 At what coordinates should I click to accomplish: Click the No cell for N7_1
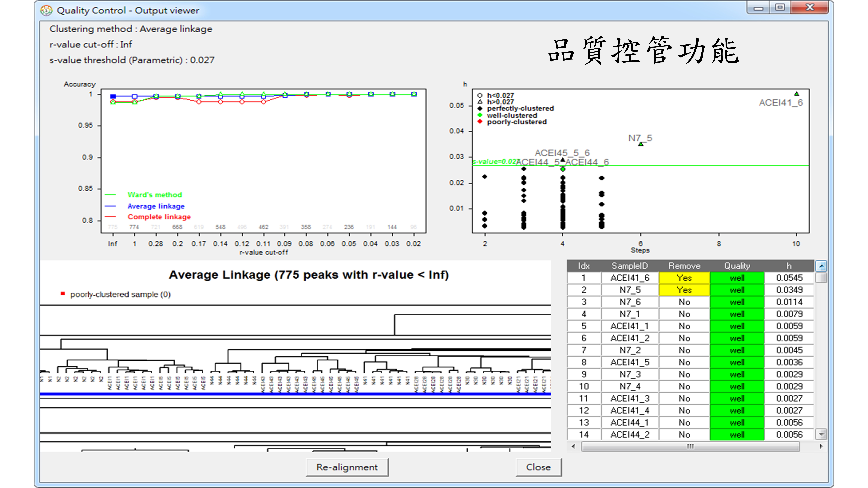(684, 314)
